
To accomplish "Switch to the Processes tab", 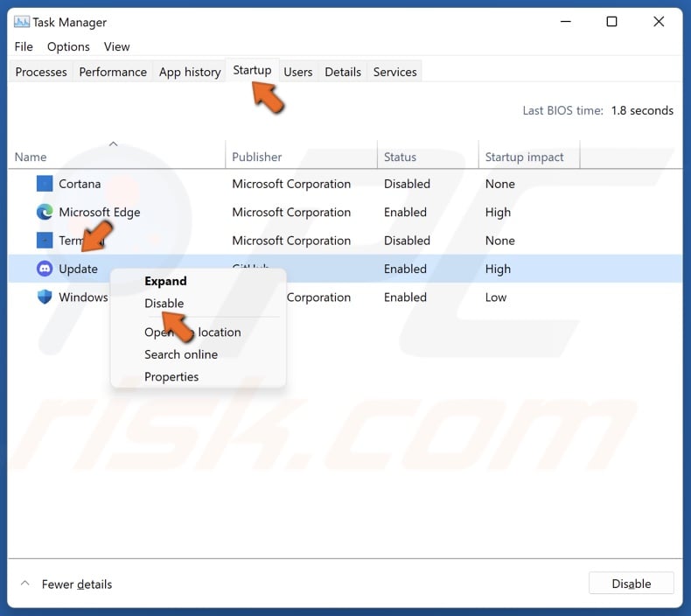I will click(x=41, y=72).
